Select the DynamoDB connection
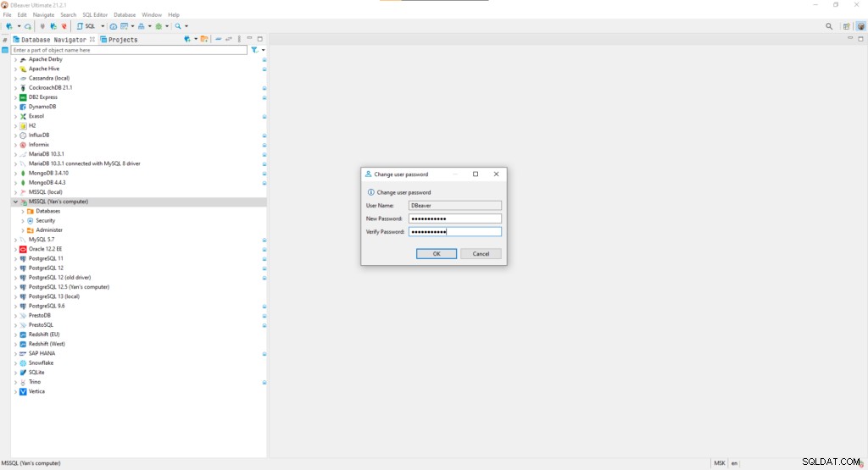 42,107
